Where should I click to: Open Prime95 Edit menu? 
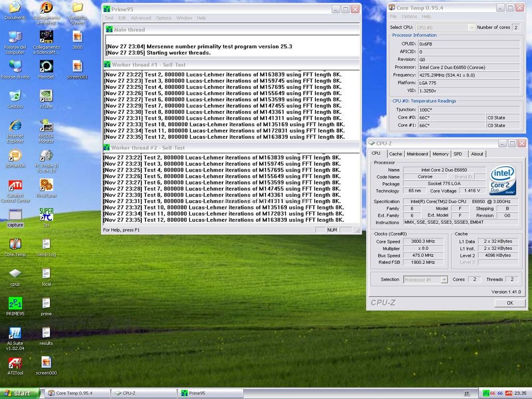click(122, 18)
